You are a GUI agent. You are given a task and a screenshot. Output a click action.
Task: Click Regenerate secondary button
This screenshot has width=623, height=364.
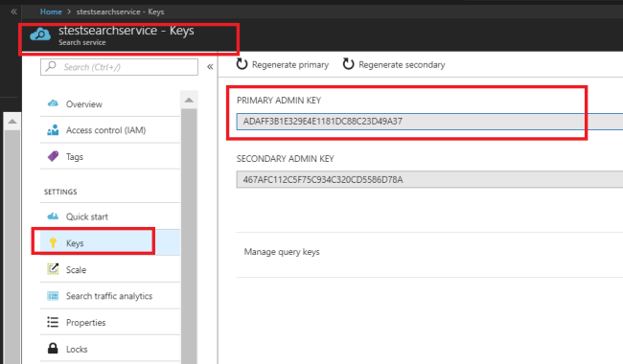[394, 64]
